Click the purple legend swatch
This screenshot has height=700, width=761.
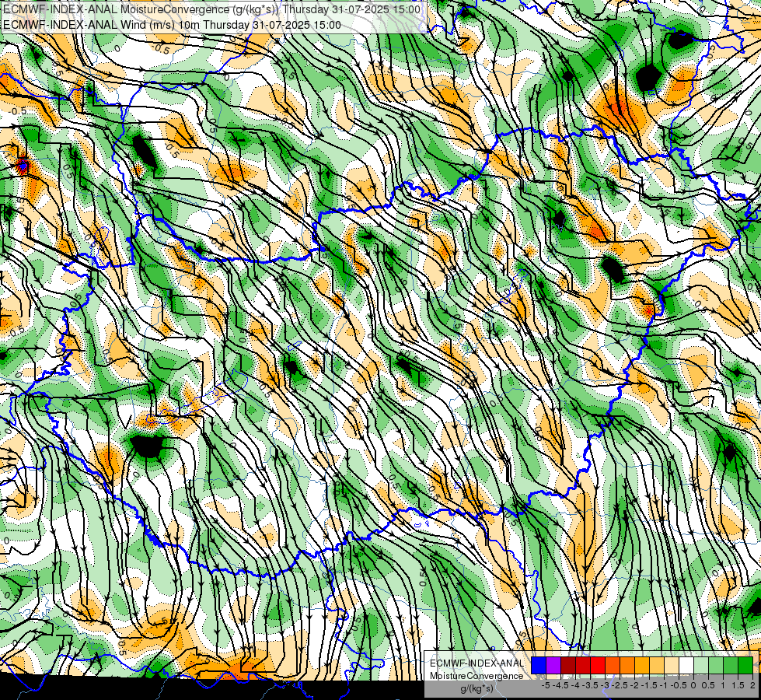click(x=553, y=665)
